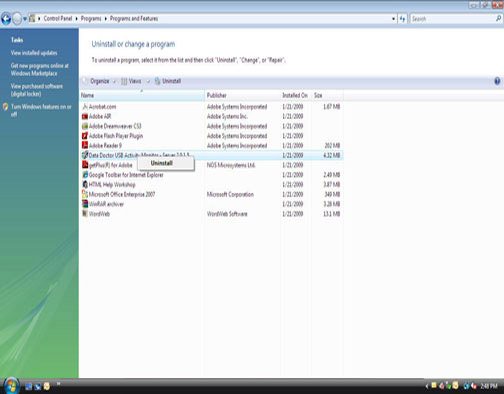Screen dimensions: 504x394
Task: Sort by the Size column header
Action: pos(327,95)
